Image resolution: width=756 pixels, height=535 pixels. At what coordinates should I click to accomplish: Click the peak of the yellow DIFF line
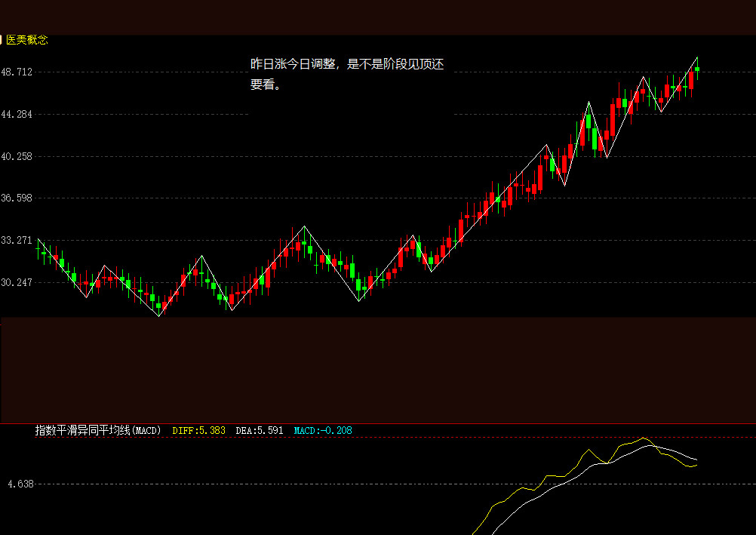[x=644, y=438]
